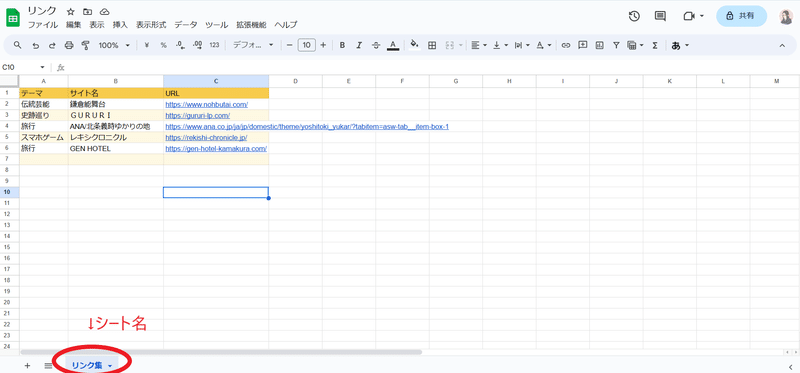Open the filter views dropdown
The image size is (800, 373).
[635, 45]
